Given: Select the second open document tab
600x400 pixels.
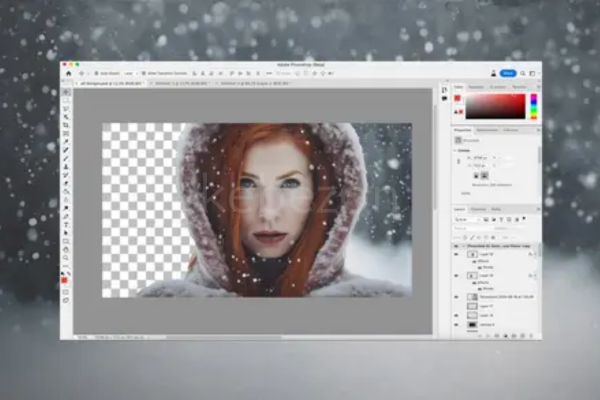Looking at the screenshot, I should point(180,83).
